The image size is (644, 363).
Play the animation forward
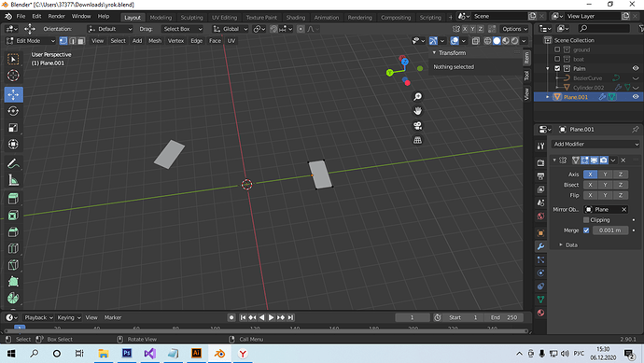coord(271,317)
